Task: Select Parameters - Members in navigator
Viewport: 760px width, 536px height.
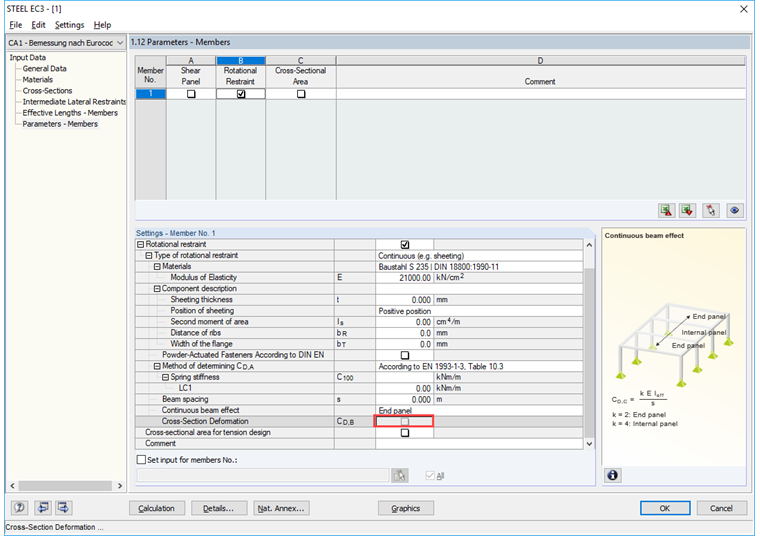Action: (x=60, y=124)
